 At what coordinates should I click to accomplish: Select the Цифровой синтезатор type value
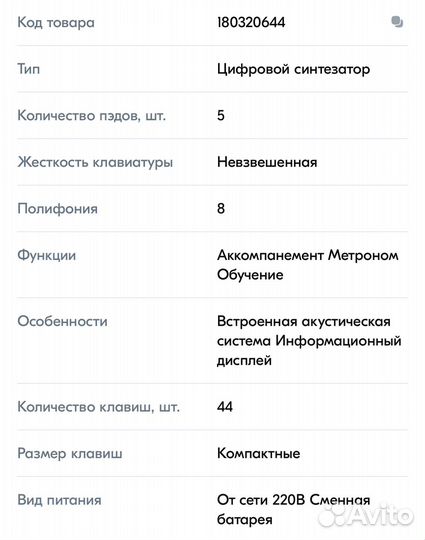pyautogui.click(x=293, y=69)
